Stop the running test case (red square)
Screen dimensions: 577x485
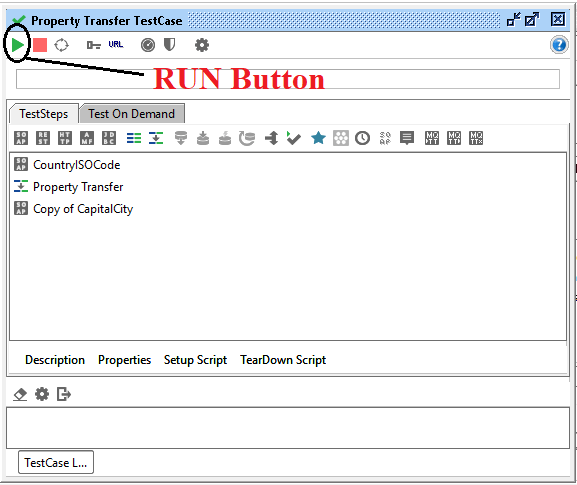point(40,45)
